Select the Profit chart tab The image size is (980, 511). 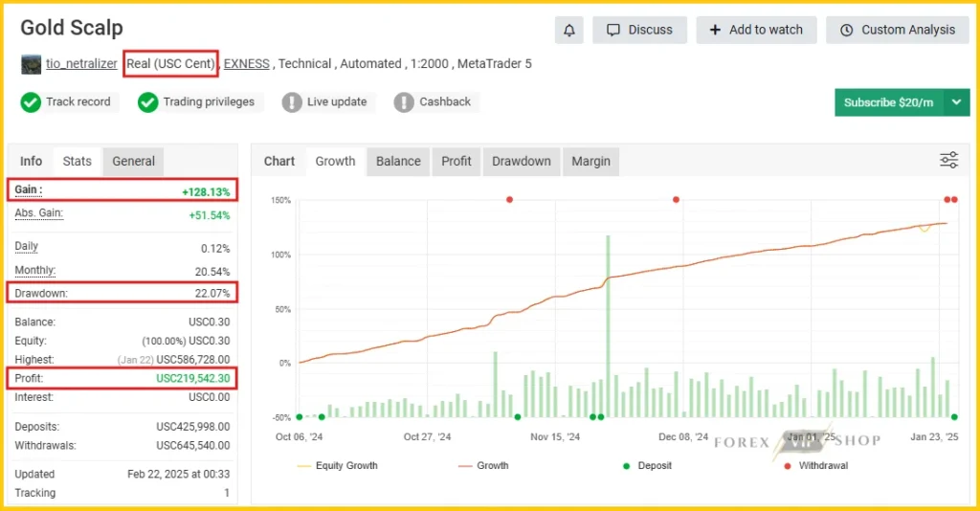point(457,161)
